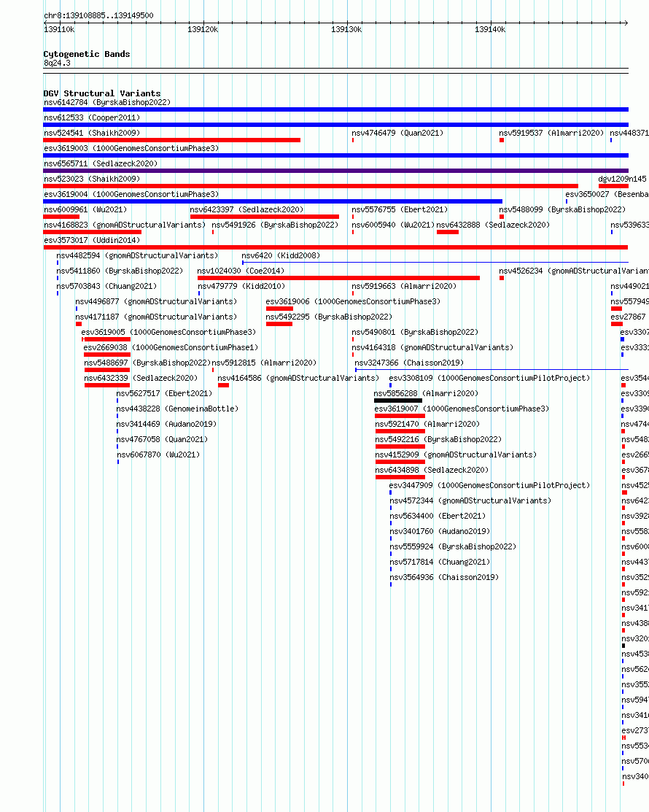Click nsv4152909 gnomADStructuralVariants label
The height and width of the screenshot is (812, 649).
click(x=456, y=455)
